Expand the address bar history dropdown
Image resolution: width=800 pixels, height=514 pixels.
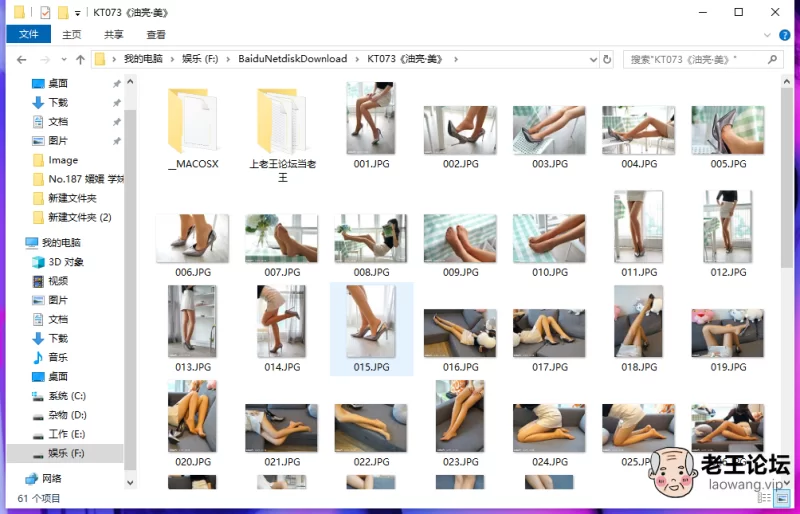point(593,60)
